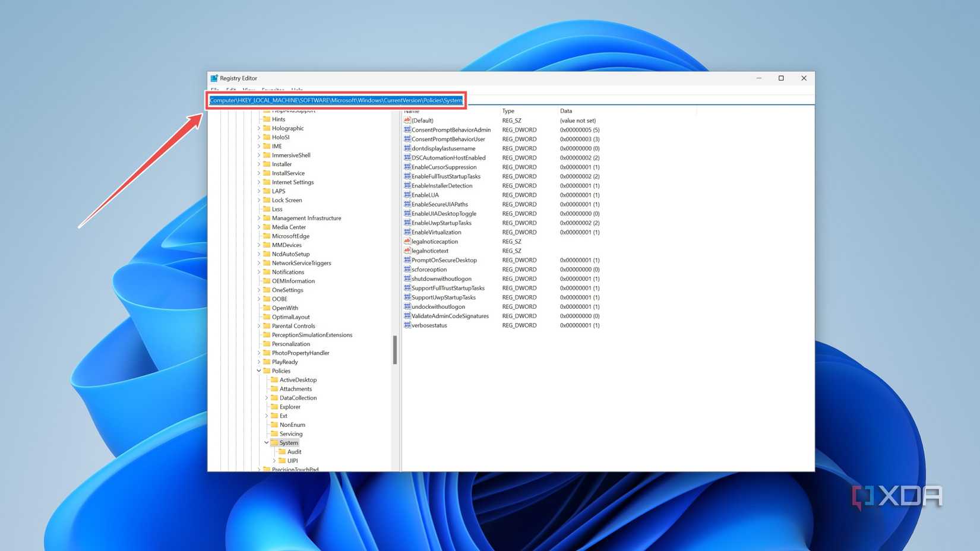Expand the UIPI subkey

(x=274, y=461)
